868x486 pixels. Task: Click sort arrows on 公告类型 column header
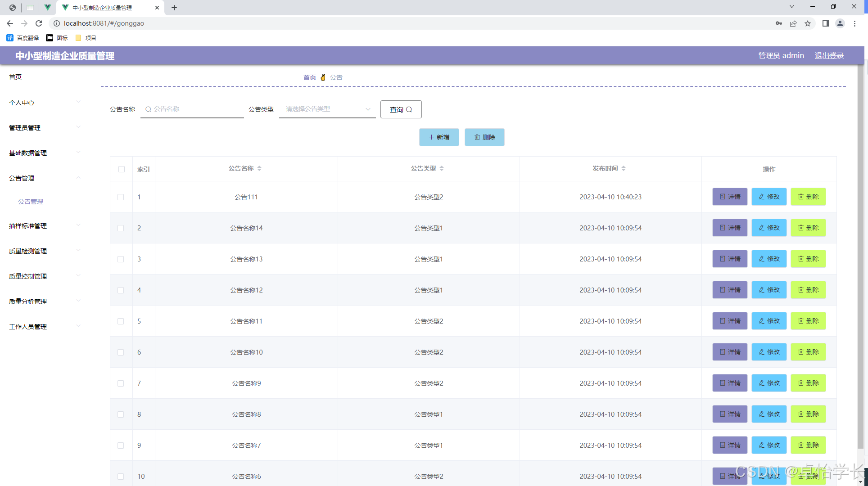tap(442, 168)
